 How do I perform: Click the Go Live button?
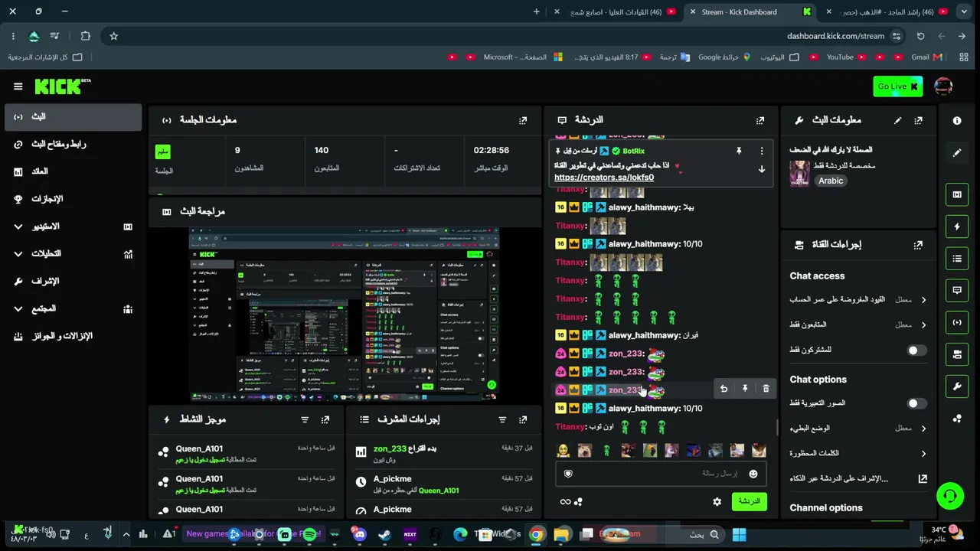pyautogui.click(x=897, y=86)
